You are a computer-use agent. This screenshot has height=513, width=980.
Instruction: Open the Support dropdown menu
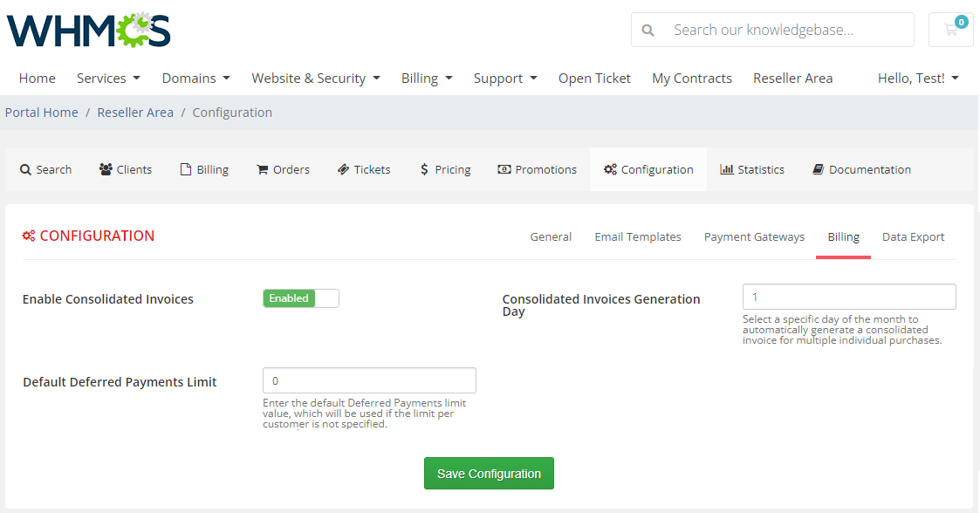tap(505, 79)
